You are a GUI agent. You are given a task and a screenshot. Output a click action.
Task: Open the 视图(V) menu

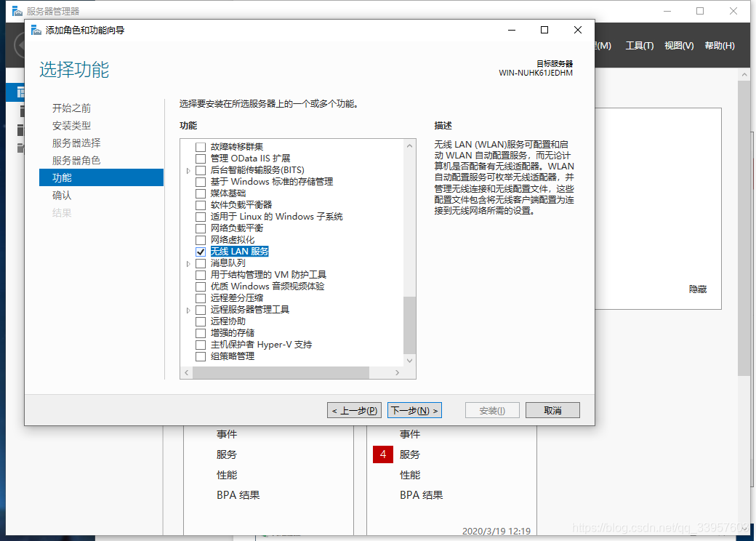click(x=677, y=44)
